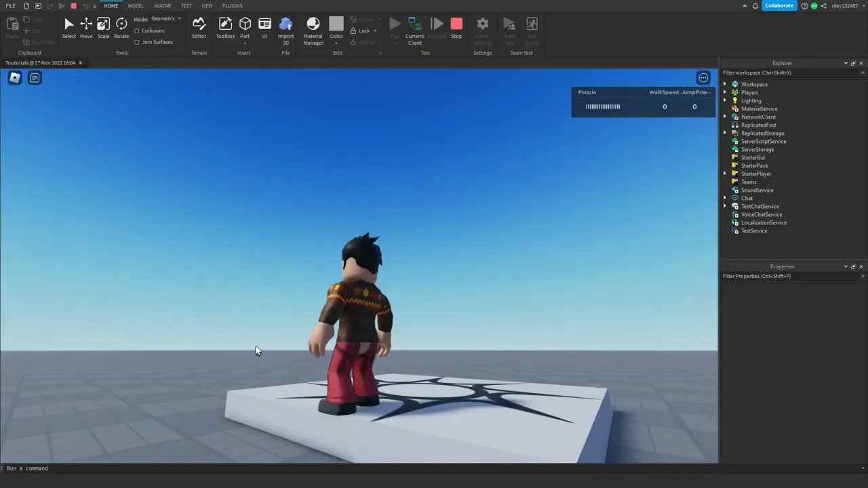Open the Mode Geometric dropdown
This screenshot has height=488, width=868.
point(166,19)
